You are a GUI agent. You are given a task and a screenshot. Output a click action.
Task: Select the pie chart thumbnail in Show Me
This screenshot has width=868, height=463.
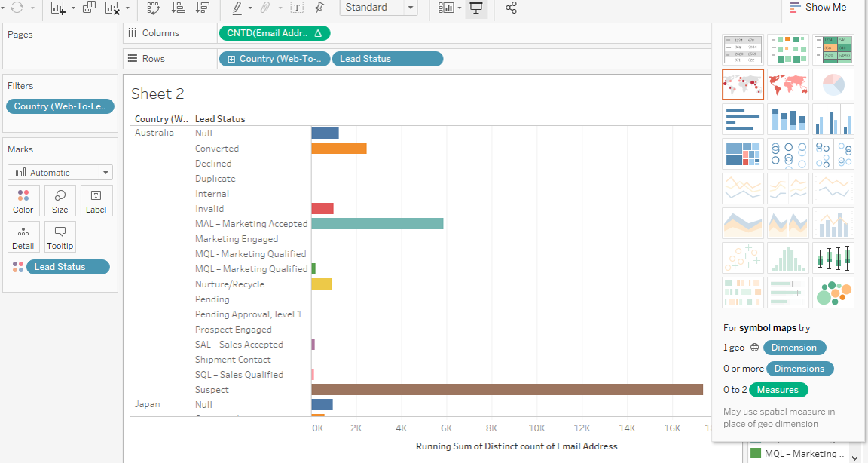coord(833,84)
